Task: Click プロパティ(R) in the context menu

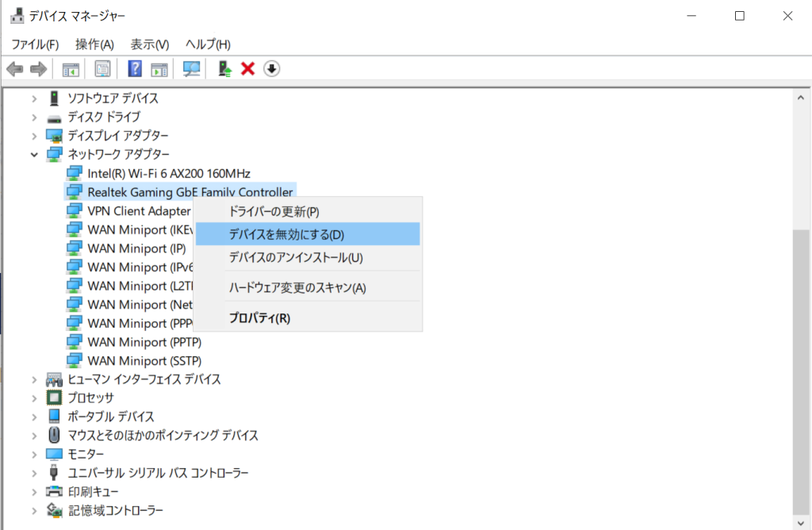Action: point(259,318)
